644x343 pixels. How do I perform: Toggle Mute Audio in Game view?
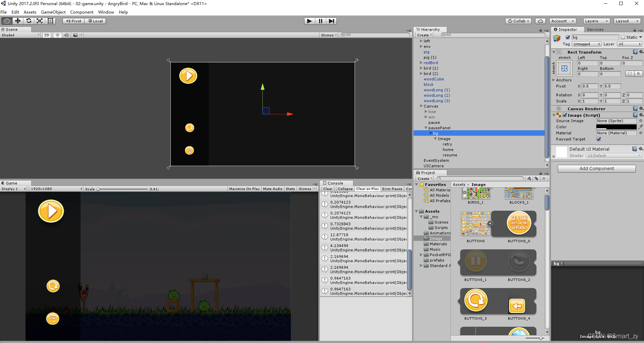tap(273, 189)
